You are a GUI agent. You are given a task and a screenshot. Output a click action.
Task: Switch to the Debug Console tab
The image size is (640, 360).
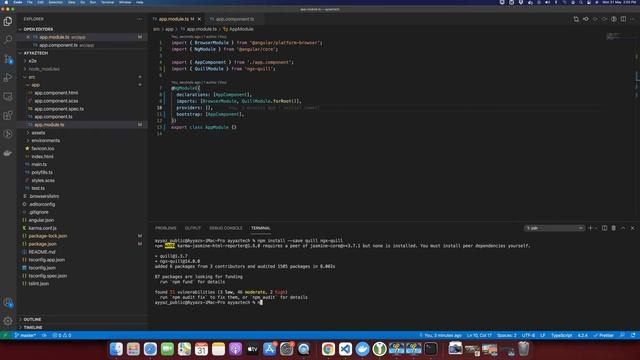pyautogui.click(x=226, y=228)
